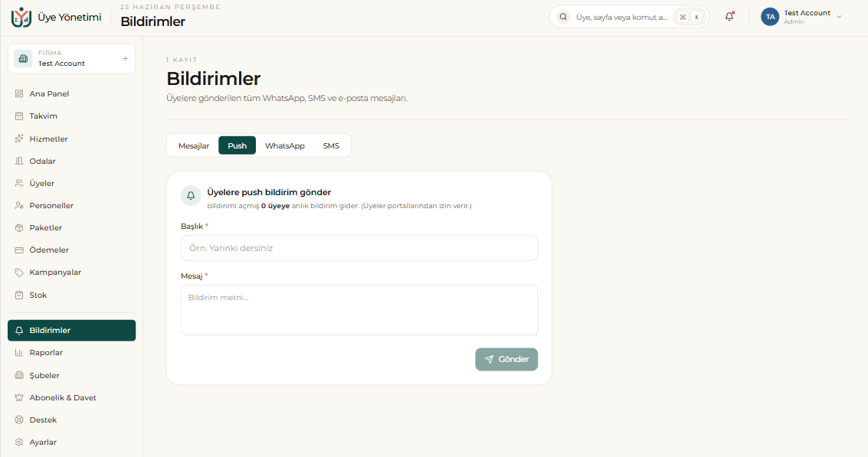The image size is (868, 457).
Task: Click the firm building icon in Firma card
Action: (x=23, y=58)
